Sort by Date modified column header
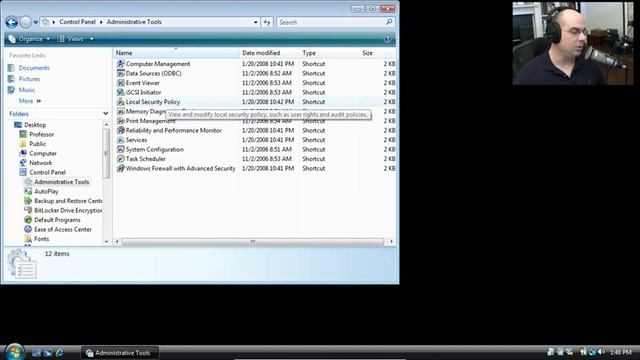The width and height of the screenshot is (640, 360). pyautogui.click(x=270, y=53)
